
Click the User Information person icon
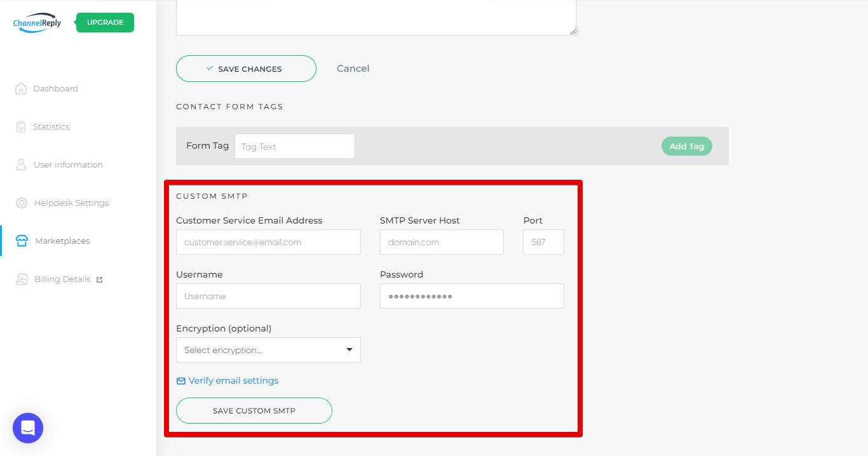[21, 164]
